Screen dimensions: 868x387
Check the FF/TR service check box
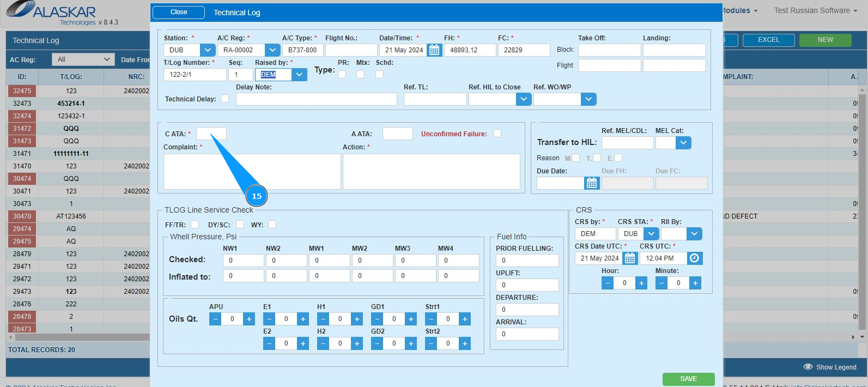coord(195,225)
